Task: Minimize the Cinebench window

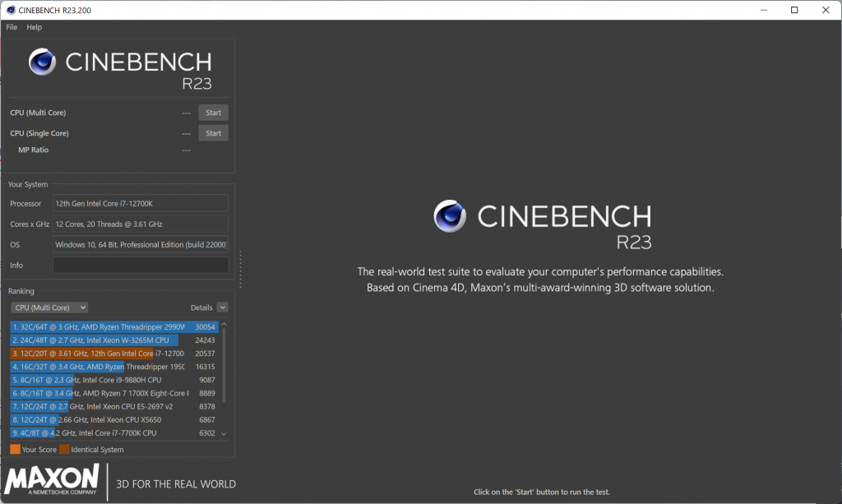Action: 764,10
